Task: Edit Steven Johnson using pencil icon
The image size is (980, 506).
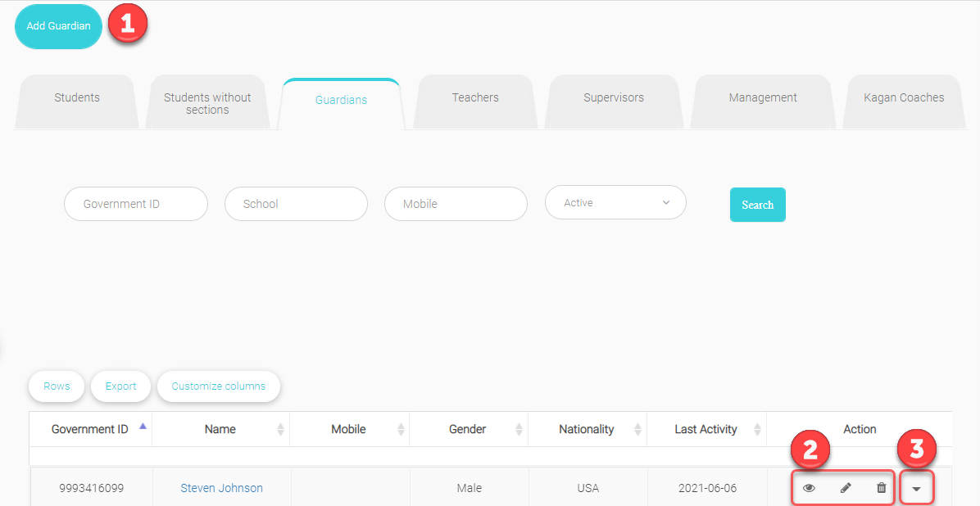Action: [x=846, y=488]
